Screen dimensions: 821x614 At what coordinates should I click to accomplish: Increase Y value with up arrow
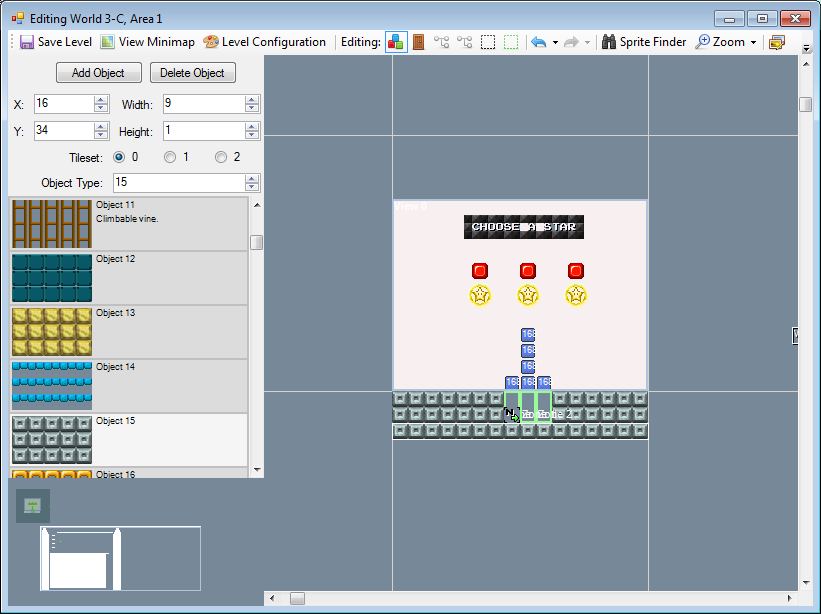pos(101,126)
